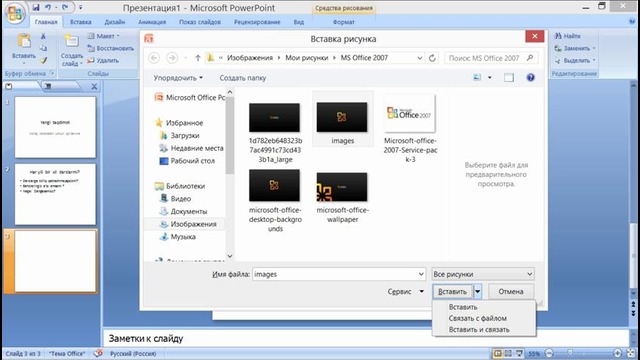Go up one folder level

(198, 58)
